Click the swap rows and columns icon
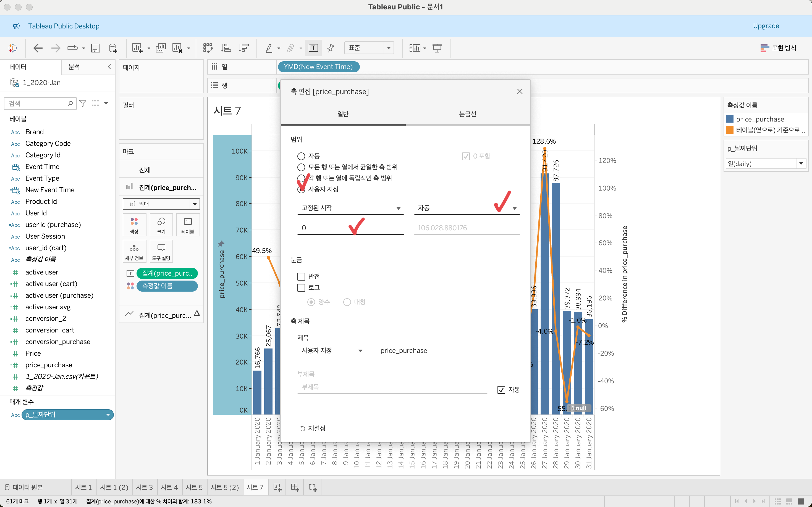Screen dimensions: 812x507 pyautogui.click(x=208, y=48)
